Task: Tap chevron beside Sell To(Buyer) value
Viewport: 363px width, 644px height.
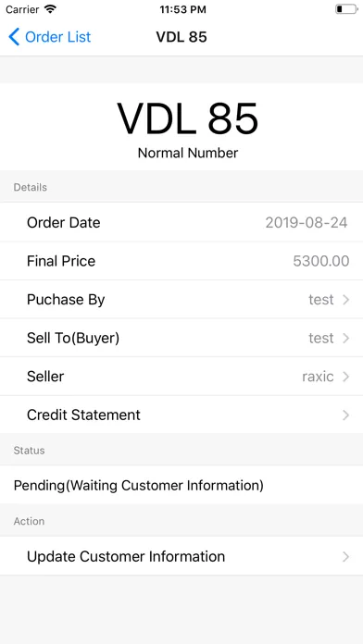Action: pyautogui.click(x=346, y=338)
